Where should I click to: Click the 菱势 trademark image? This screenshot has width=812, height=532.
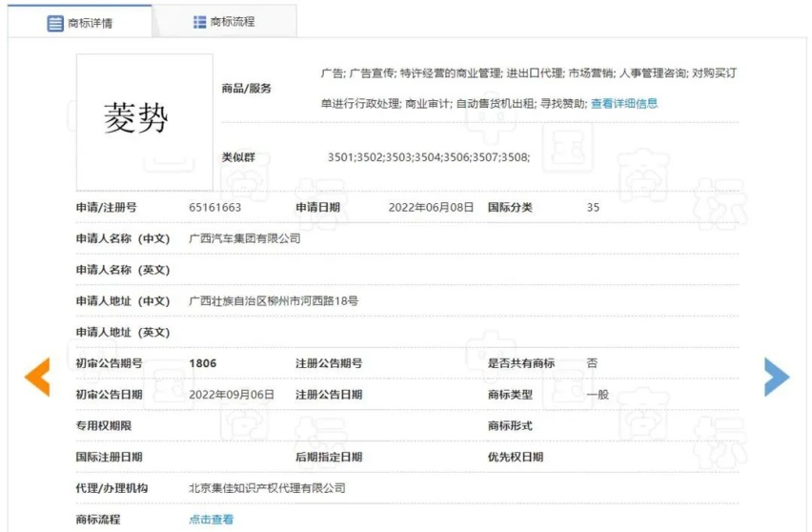tap(145, 122)
